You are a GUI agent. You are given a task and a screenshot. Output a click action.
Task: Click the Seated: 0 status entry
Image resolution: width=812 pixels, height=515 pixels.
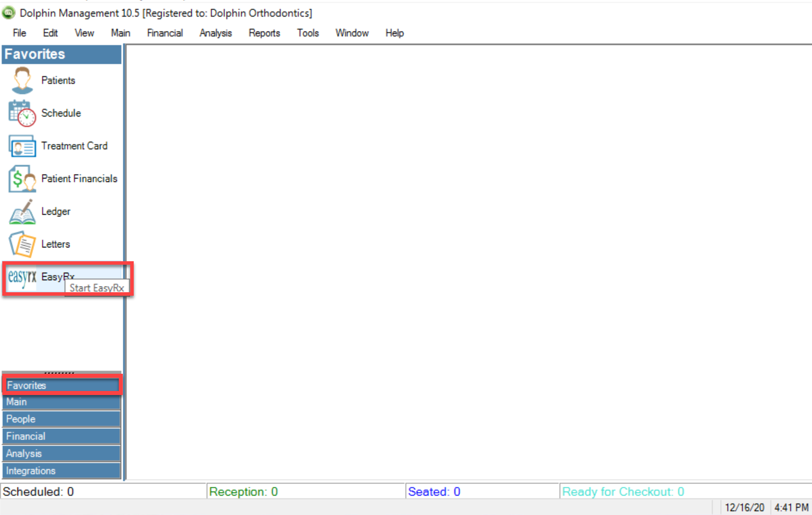click(x=434, y=491)
